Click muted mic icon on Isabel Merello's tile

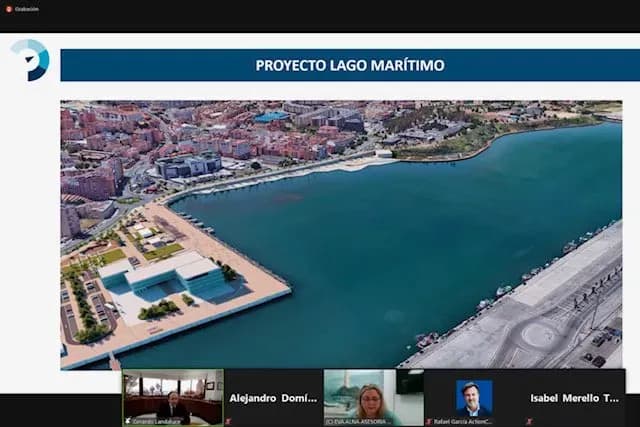529,421
